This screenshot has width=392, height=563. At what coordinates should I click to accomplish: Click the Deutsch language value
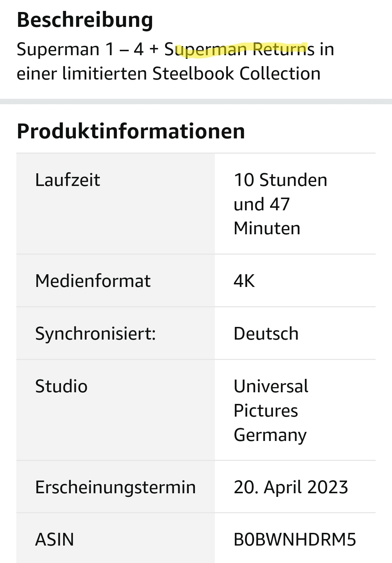coord(266,334)
